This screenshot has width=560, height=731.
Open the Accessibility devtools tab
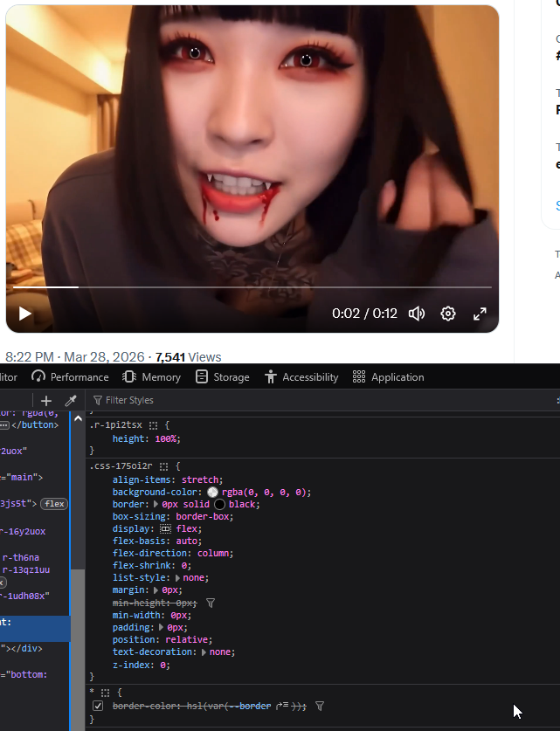point(301,377)
